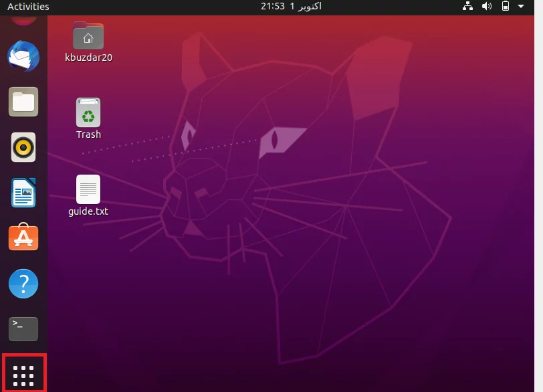This screenshot has width=543, height=392.
Task: Open the clock and calendar showing 21:53
Action: coord(291,6)
